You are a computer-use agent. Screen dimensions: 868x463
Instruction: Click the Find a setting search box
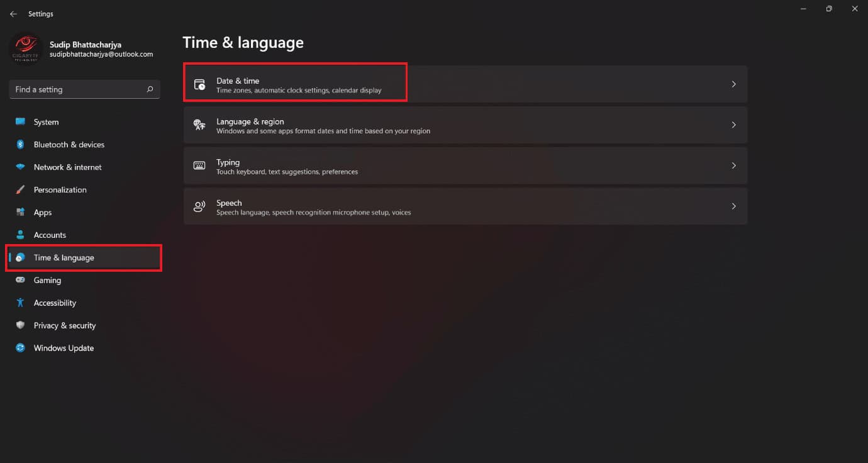click(84, 89)
